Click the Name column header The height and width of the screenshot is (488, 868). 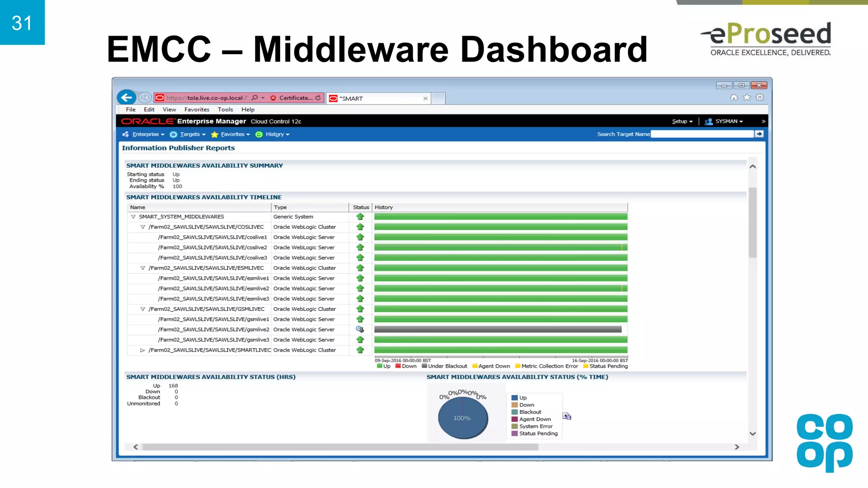(x=199, y=207)
